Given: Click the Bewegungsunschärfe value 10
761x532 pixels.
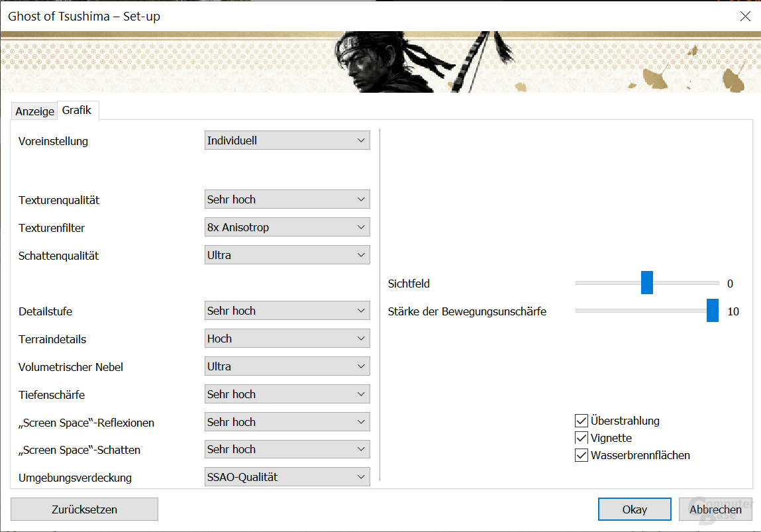Looking at the screenshot, I should point(733,311).
